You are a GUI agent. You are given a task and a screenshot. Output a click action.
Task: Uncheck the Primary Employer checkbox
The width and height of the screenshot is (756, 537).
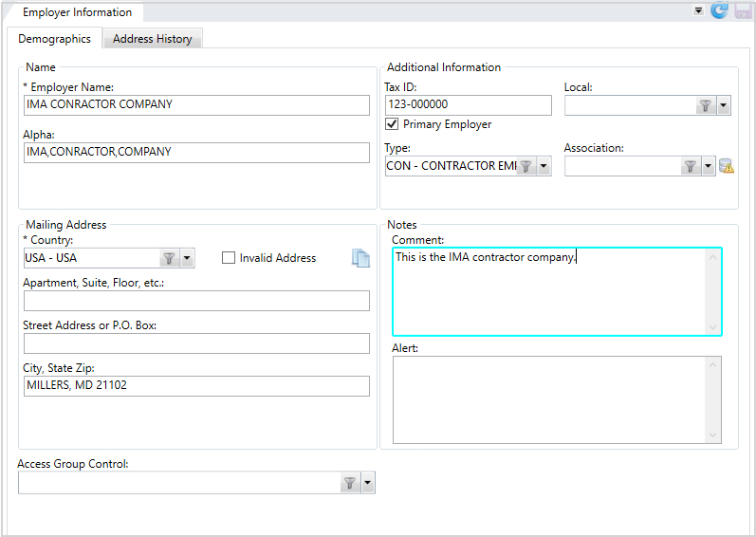(392, 124)
